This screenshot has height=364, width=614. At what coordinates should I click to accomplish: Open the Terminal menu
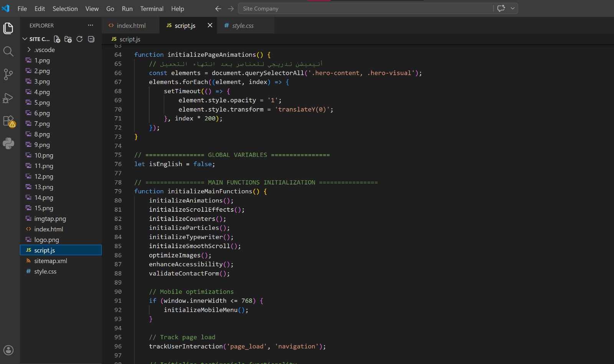click(x=152, y=8)
